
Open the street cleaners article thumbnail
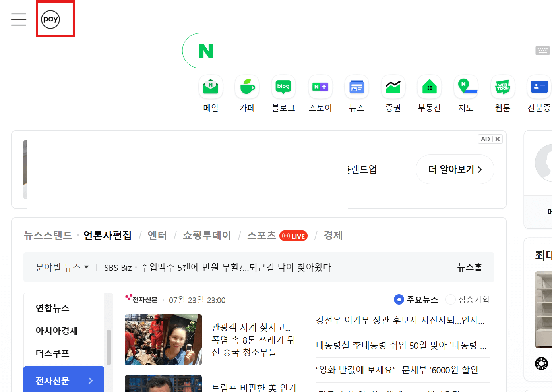[163, 340]
